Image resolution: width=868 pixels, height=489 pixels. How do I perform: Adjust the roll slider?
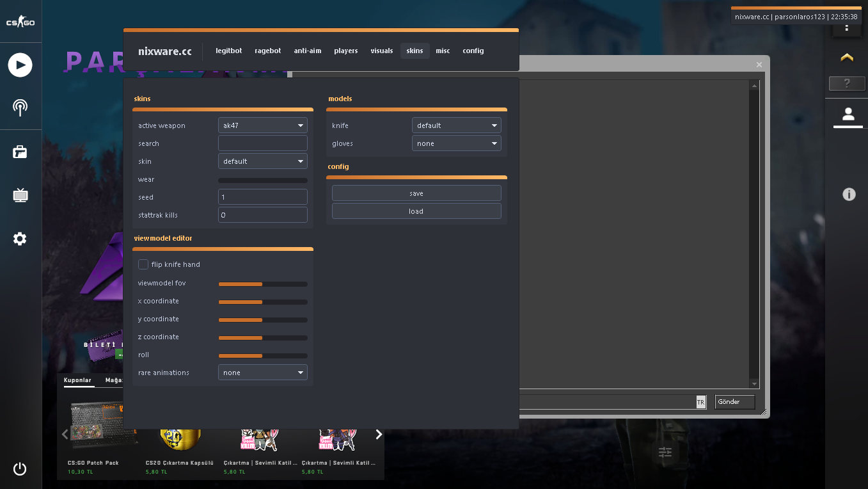[263, 356]
